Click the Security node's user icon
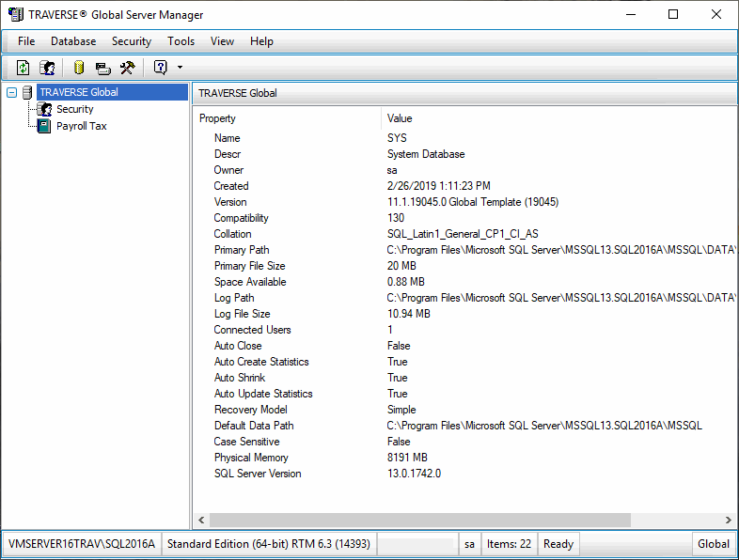 [x=44, y=109]
